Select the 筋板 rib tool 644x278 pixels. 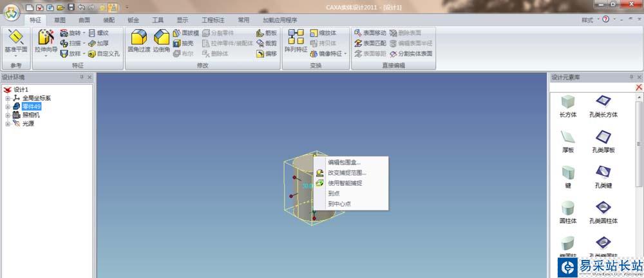point(267,33)
